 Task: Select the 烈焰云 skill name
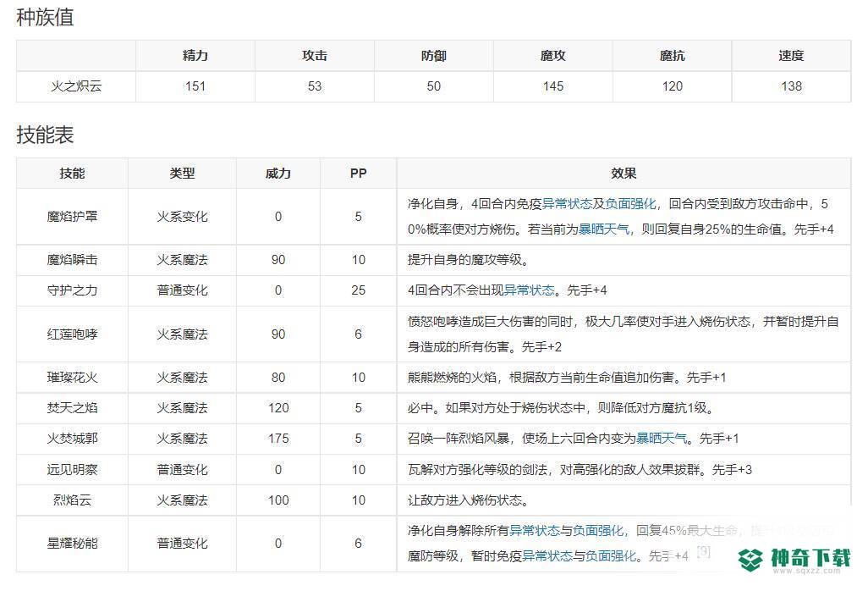(x=72, y=500)
